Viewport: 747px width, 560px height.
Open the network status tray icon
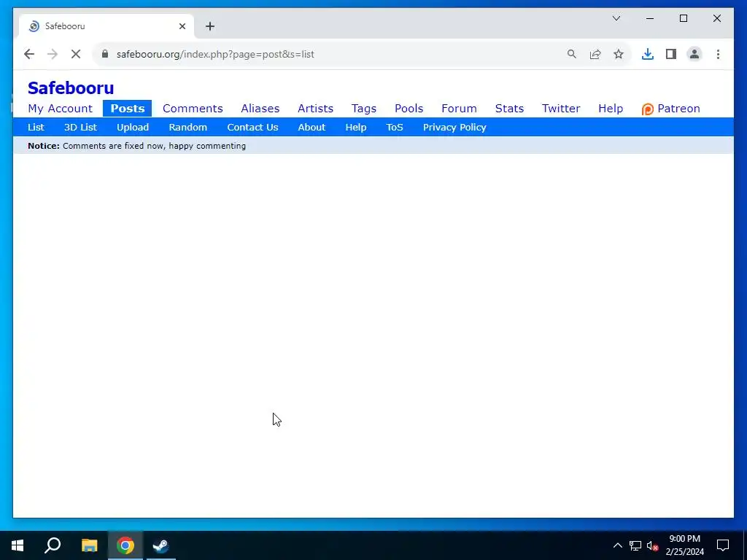[x=635, y=545]
